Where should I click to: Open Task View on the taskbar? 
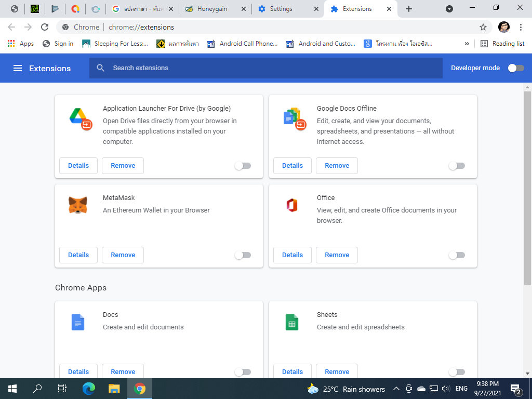[x=62, y=389]
